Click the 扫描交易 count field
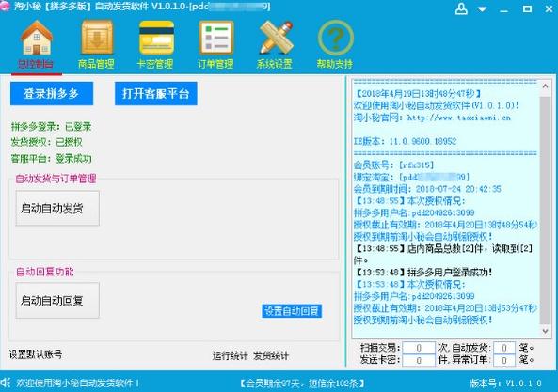Viewport: 558px width, 392px height. point(419,348)
